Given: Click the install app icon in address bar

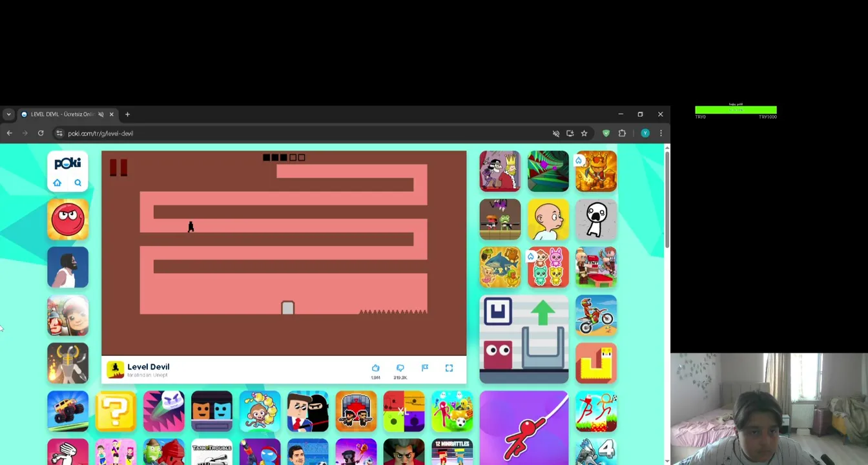Looking at the screenshot, I should pos(570,133).
